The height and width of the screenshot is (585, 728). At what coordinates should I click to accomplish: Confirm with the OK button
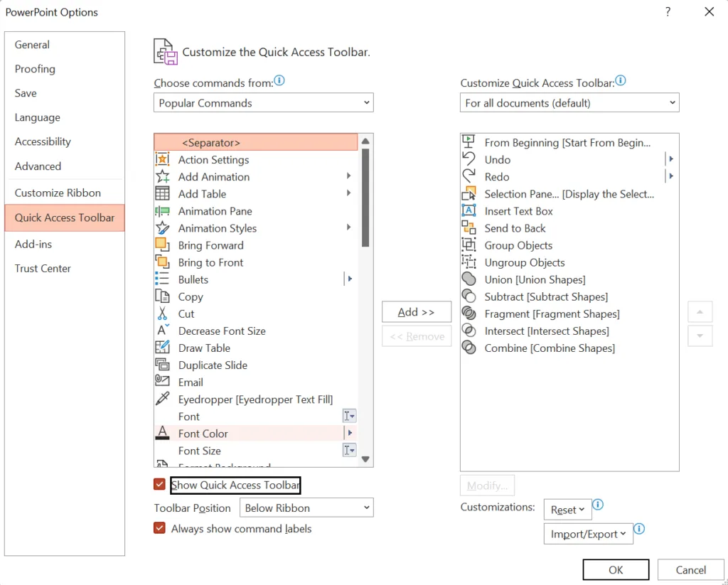(616, 569)
